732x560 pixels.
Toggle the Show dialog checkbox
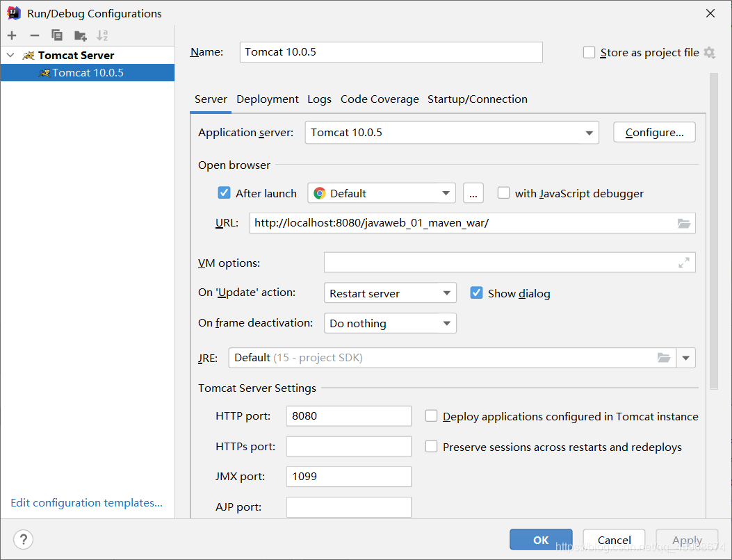(476, 293)
